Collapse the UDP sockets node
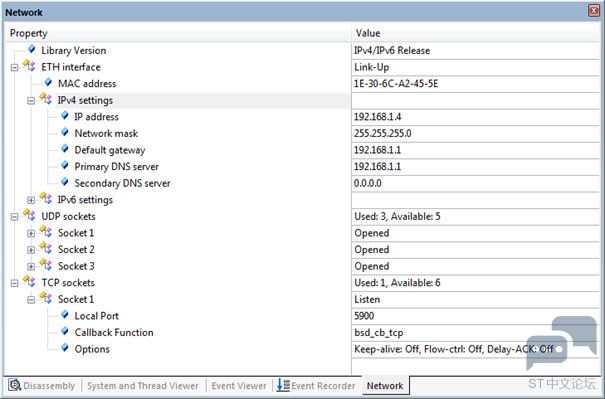Image resolution: width=605 pixels, height=399 pixels. point(14,217)
